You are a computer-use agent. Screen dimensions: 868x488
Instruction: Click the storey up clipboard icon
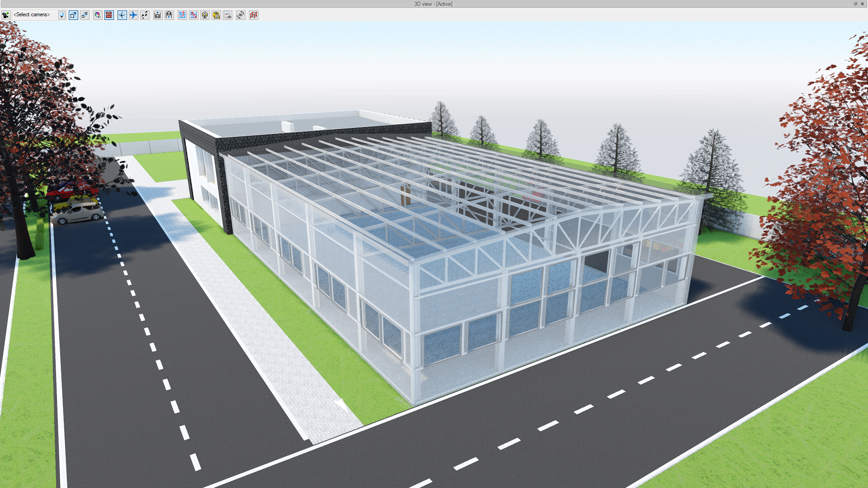pyautogui.click(x=169, y=15)
